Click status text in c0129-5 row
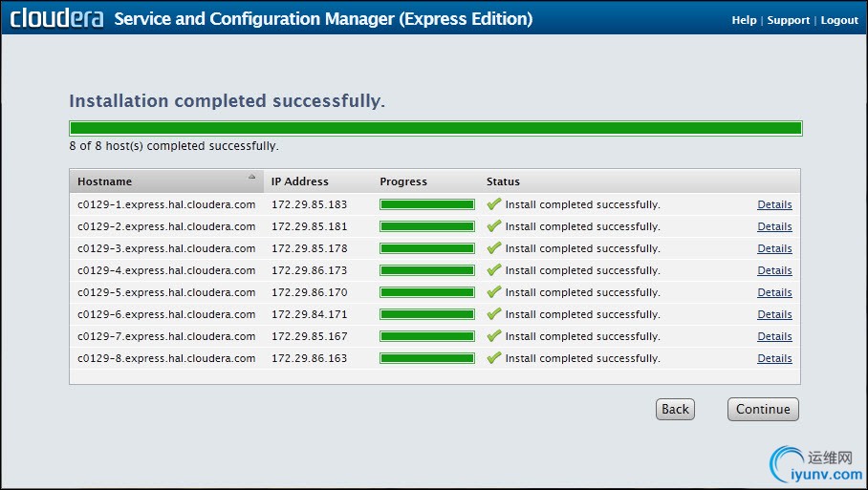This screenshot has width=868, height=490. tap(582, 292)
